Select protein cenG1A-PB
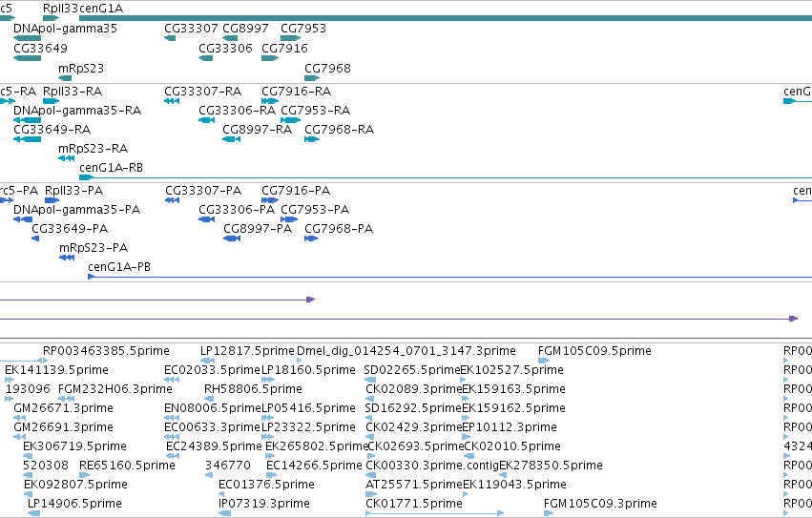The image size is (812, 518). [450, 277]
